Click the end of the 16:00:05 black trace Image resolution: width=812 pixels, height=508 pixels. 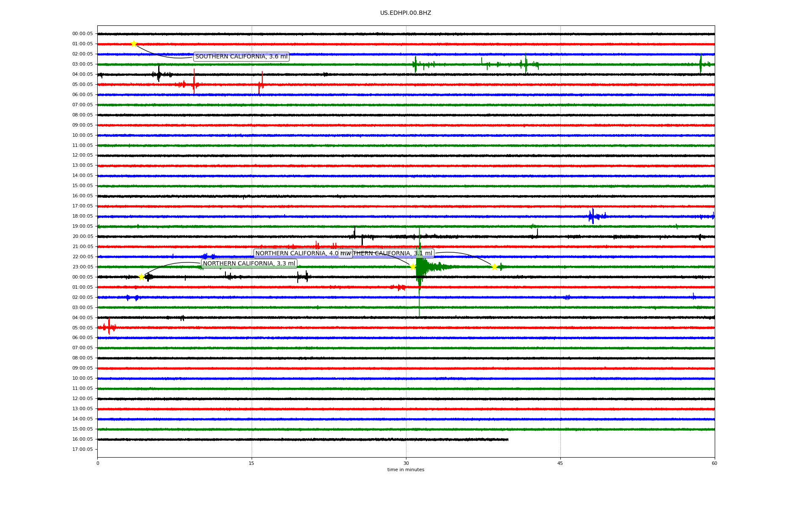507,439
